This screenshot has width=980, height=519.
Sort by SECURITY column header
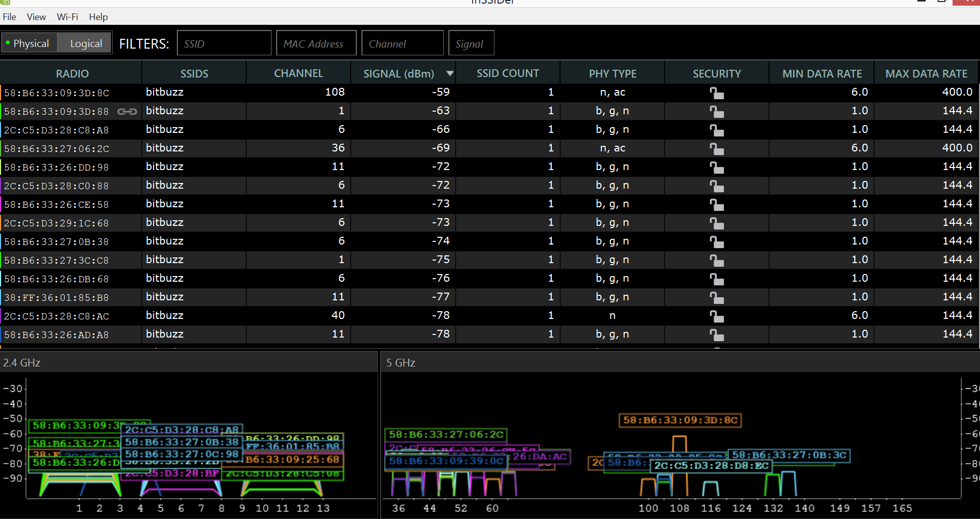[x=717, y=73]
